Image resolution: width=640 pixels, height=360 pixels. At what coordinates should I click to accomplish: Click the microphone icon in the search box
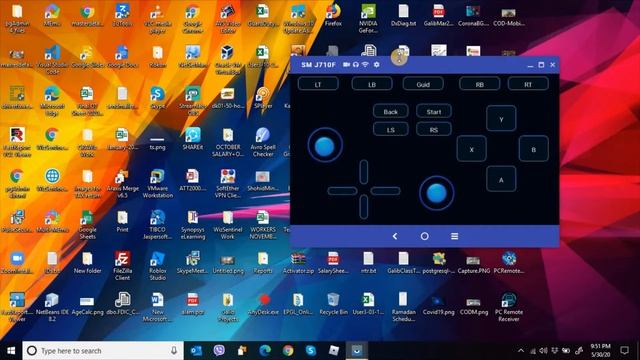click(x=174, y=351)
